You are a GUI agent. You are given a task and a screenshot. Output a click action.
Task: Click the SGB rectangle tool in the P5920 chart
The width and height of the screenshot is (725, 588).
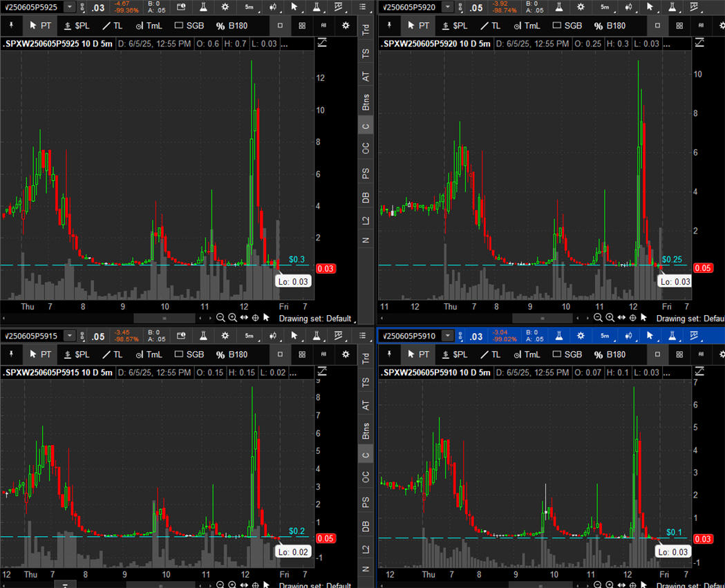coord(566,26)
